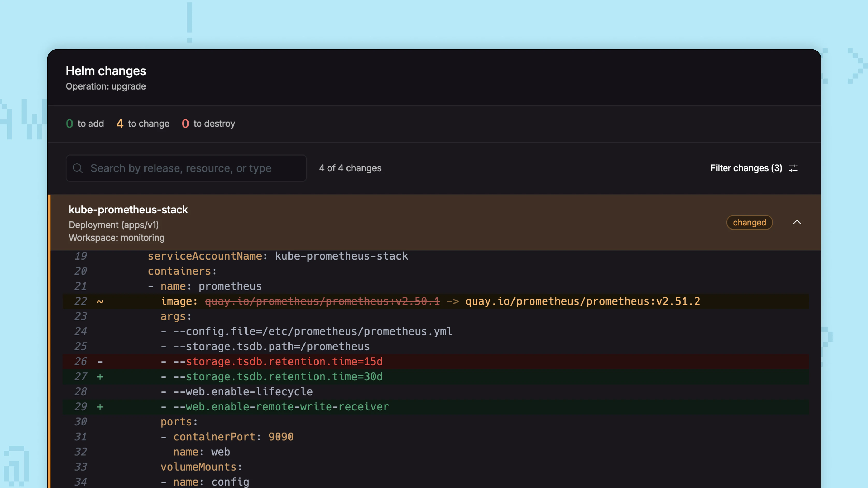Click the tilde marker on line 22
The image size is (868, 488).
100,301
